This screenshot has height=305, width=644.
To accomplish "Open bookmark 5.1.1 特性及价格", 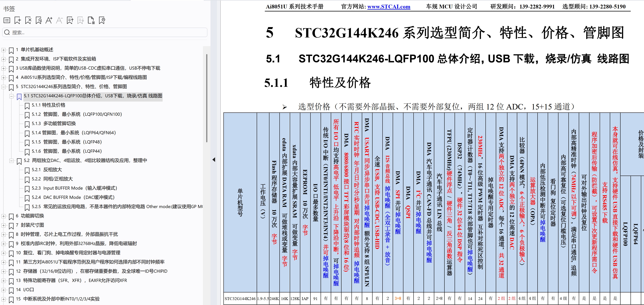I will (48, 105).
